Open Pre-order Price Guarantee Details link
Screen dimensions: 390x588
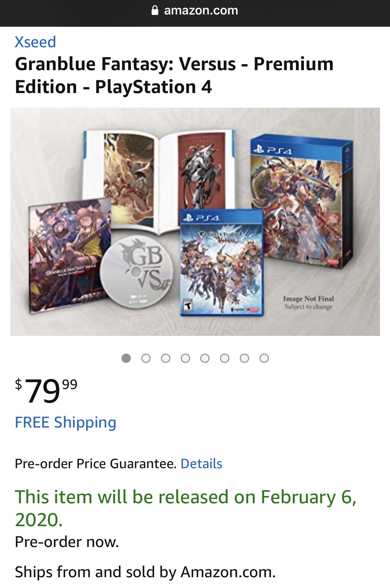(x=201, y=464)
